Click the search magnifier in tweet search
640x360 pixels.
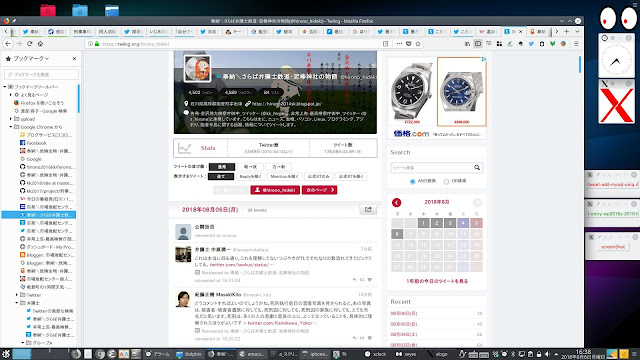477,168
